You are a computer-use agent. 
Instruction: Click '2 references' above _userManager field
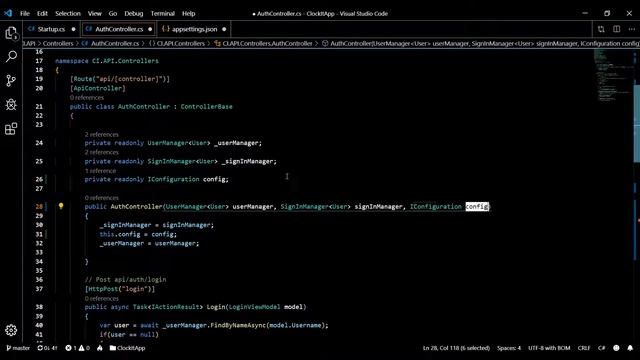point(101,134)
